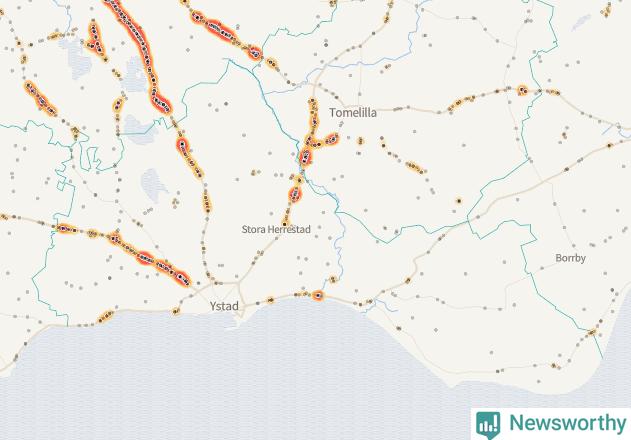Click the red cluster just north of Stora Herrestad
Image resolution: width=631 pixels, height=440 pixels.
pos(295,194)
